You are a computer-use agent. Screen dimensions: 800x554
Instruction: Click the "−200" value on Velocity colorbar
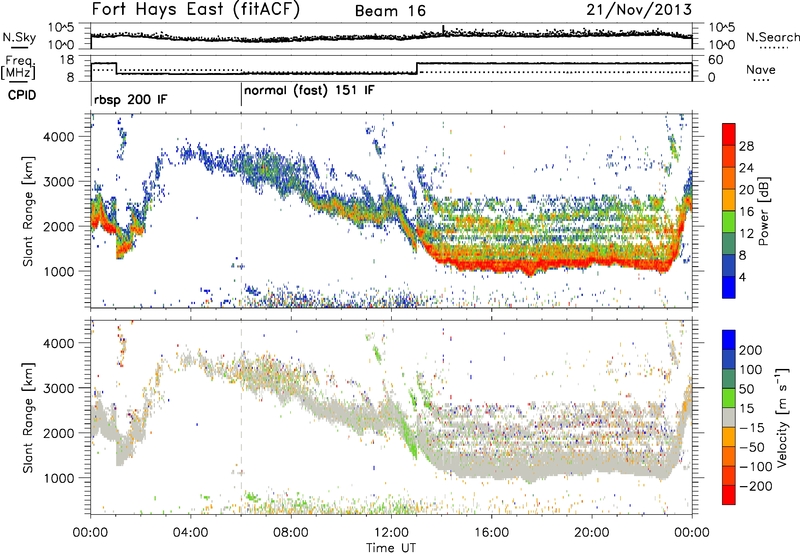click(756, 486)
